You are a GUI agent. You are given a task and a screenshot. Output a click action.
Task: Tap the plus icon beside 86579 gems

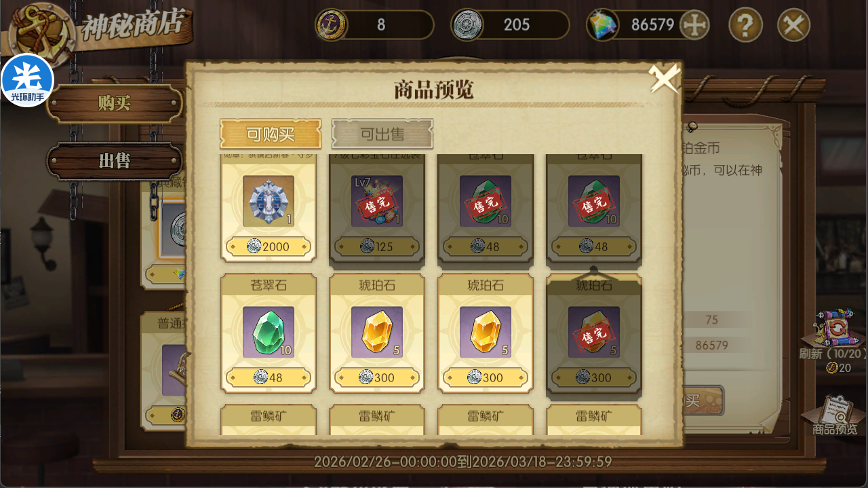click(x=694, y=25)
